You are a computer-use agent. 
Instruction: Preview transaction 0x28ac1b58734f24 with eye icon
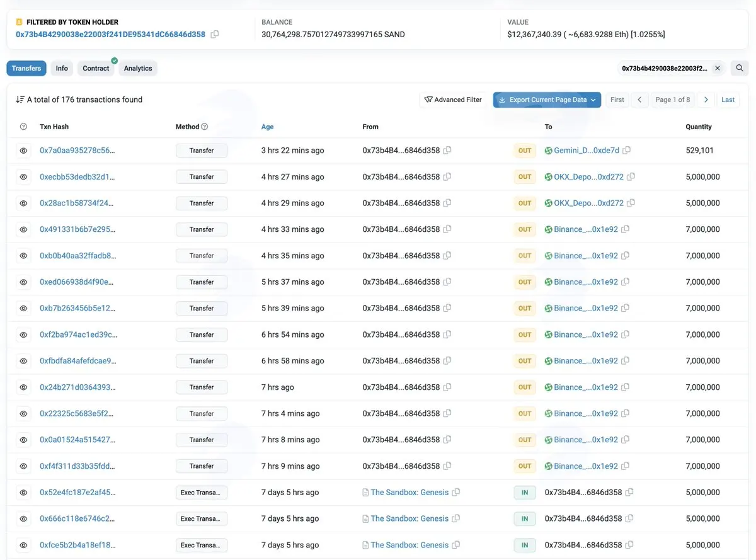click(x=23, y=203)
